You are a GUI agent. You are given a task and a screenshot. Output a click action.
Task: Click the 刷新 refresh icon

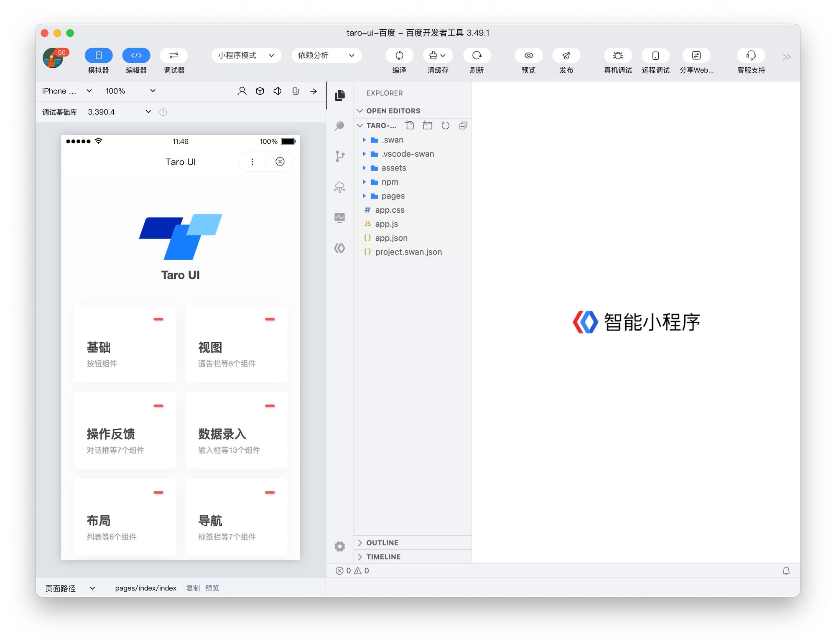[477, 56]
